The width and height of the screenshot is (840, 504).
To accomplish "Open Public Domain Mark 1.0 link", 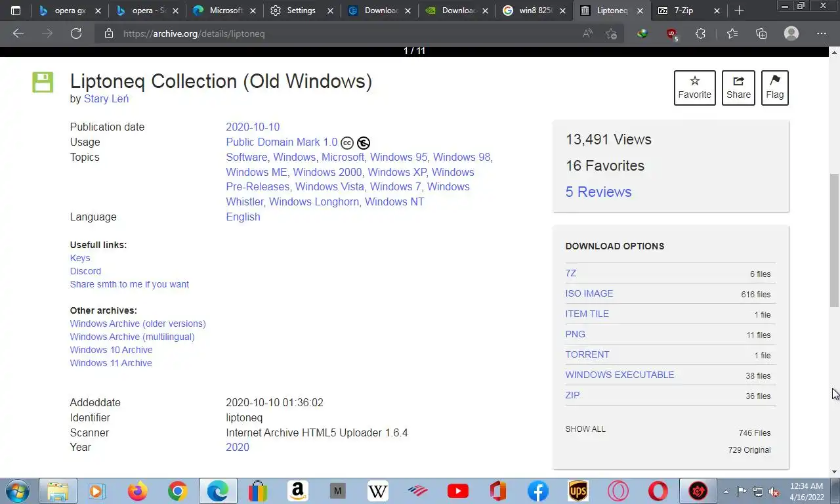I will (282, 142).
